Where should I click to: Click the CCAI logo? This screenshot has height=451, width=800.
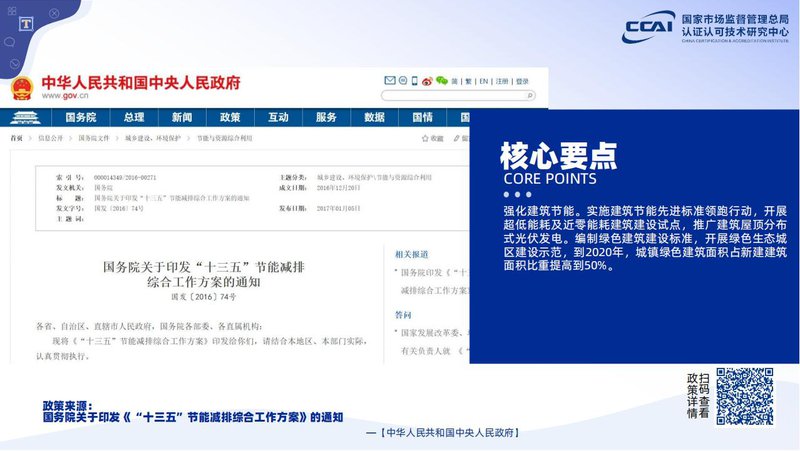click(648, 27)
